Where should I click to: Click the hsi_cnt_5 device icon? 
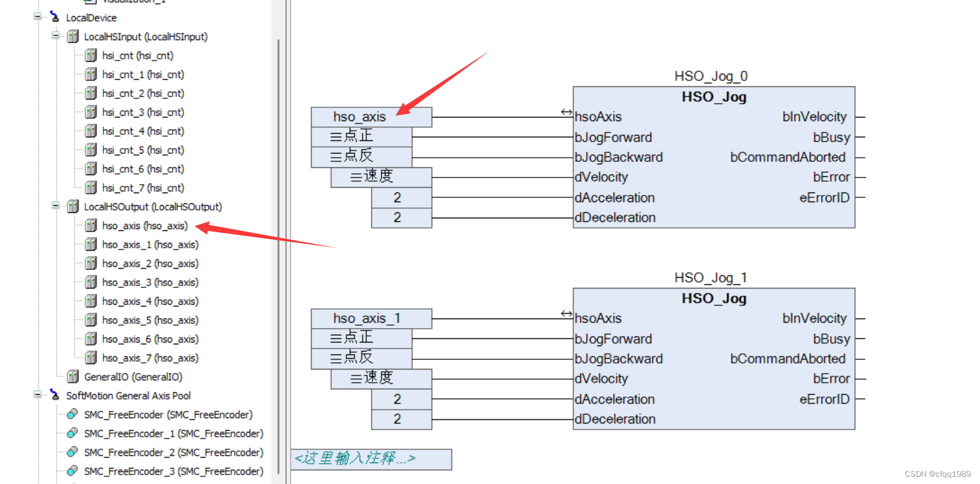91,150
